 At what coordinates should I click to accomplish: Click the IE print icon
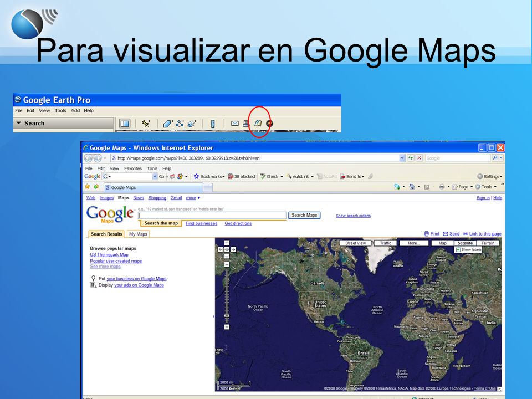pos(442,187)
